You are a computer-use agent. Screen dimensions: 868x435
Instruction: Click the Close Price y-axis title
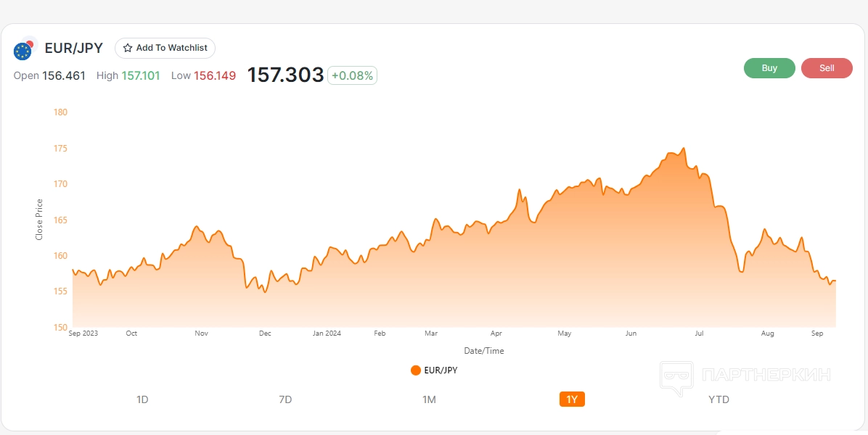39,220
